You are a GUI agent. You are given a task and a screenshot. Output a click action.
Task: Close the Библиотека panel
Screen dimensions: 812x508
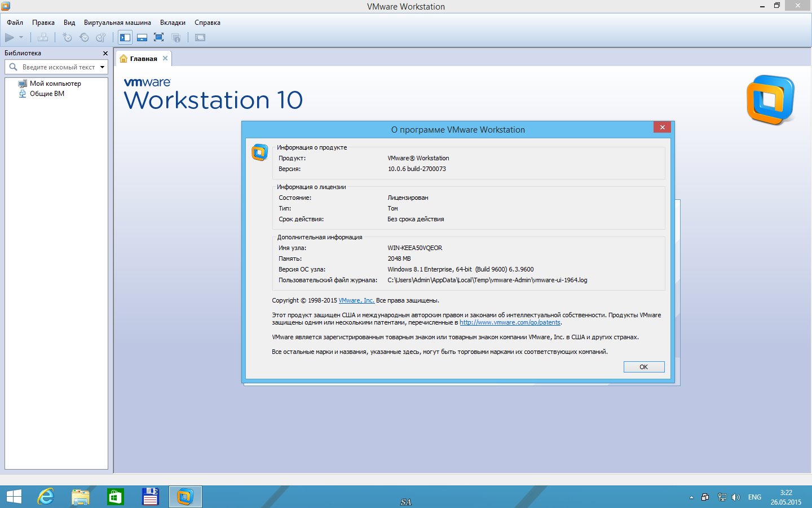pos(105,53)
